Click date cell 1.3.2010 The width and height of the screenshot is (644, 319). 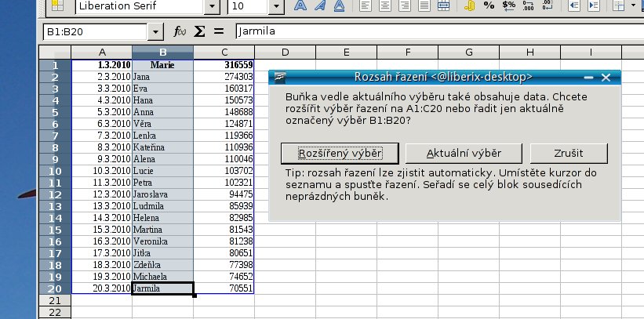click(x=102, y=65)
